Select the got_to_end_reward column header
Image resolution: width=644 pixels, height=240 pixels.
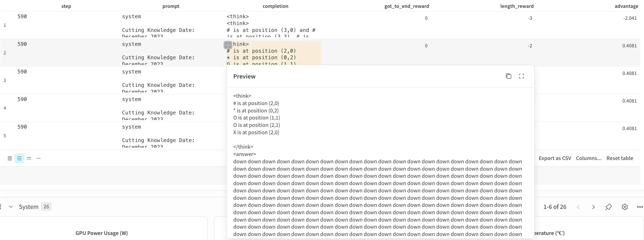pyautogui.click(x=406, y=6)
